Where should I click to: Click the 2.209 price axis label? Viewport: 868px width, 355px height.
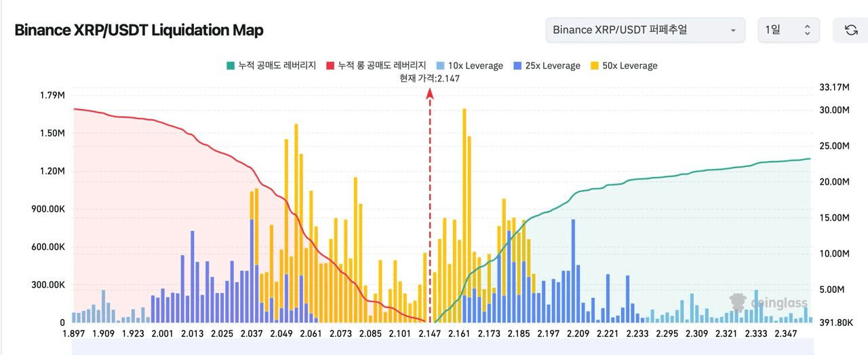click(578, 334)
